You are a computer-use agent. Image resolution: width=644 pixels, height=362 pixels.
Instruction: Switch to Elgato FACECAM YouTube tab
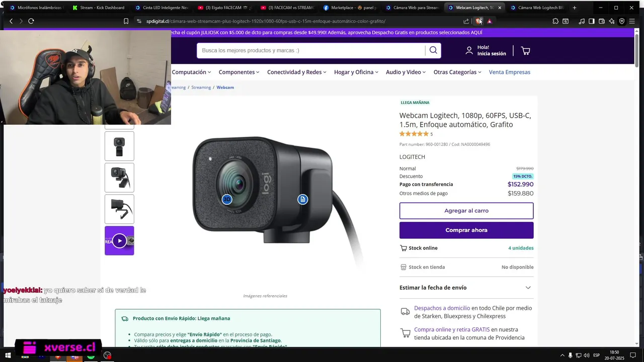click(x=225, y=8)
